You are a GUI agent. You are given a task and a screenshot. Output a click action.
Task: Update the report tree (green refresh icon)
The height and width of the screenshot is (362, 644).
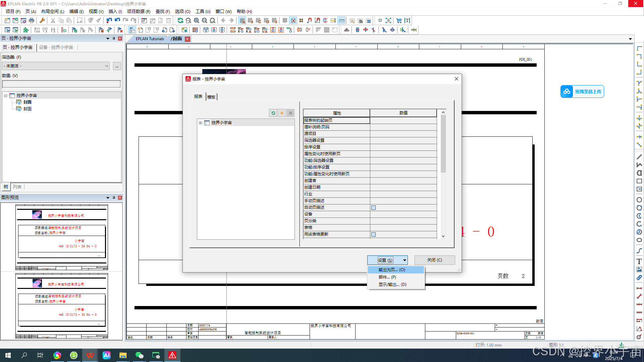coord(273,113)
